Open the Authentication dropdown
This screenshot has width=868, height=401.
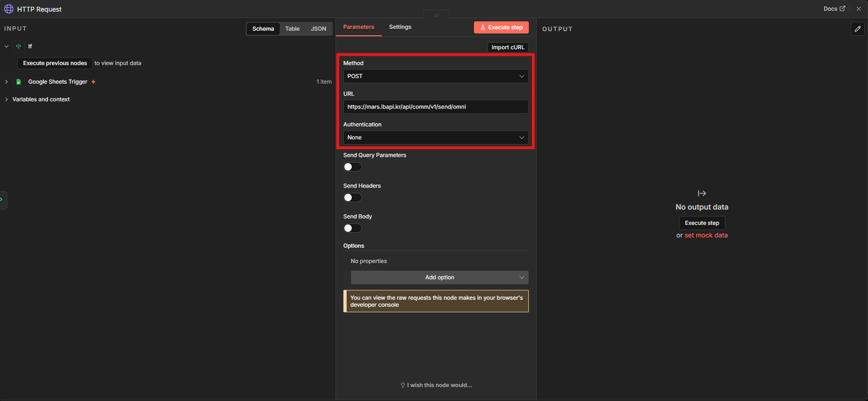click(x=435, y=138)
